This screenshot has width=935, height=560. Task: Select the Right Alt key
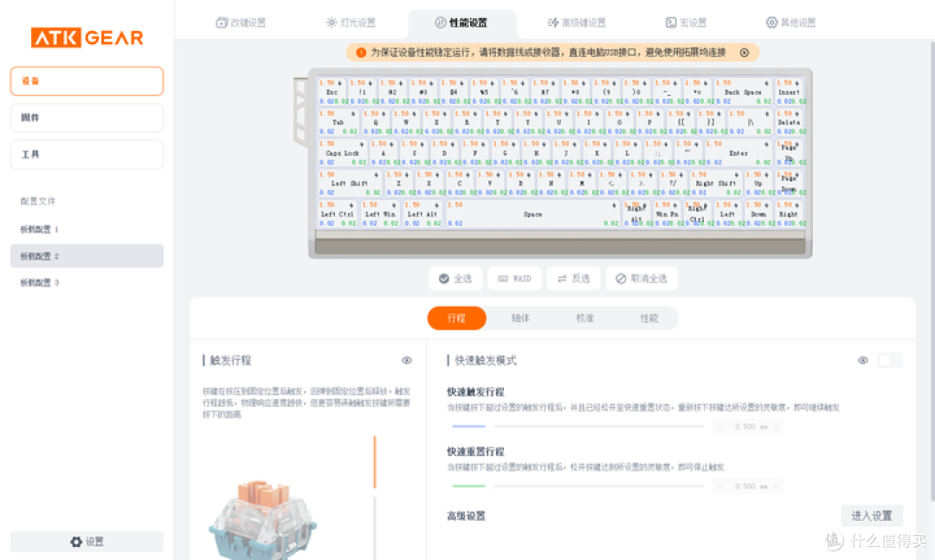click(637, 214)
